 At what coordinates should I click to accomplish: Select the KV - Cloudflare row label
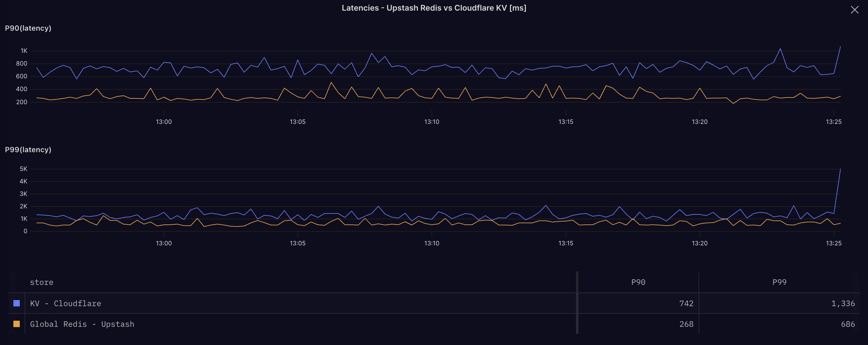(x=65, y=303)
